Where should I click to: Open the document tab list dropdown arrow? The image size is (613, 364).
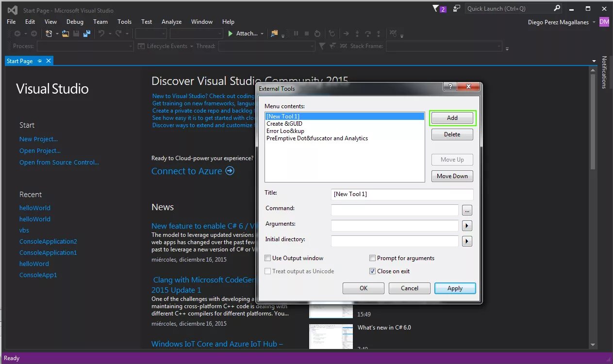(594, 61)
